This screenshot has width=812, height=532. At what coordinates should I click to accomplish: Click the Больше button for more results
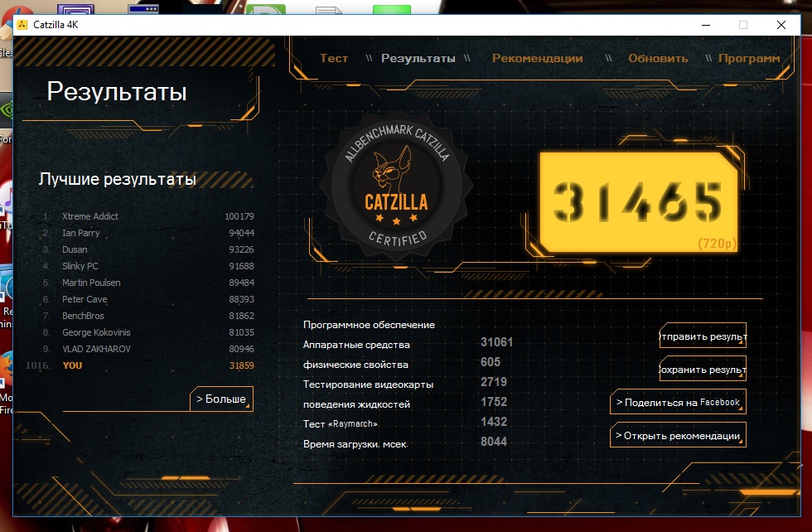[222, 399]
